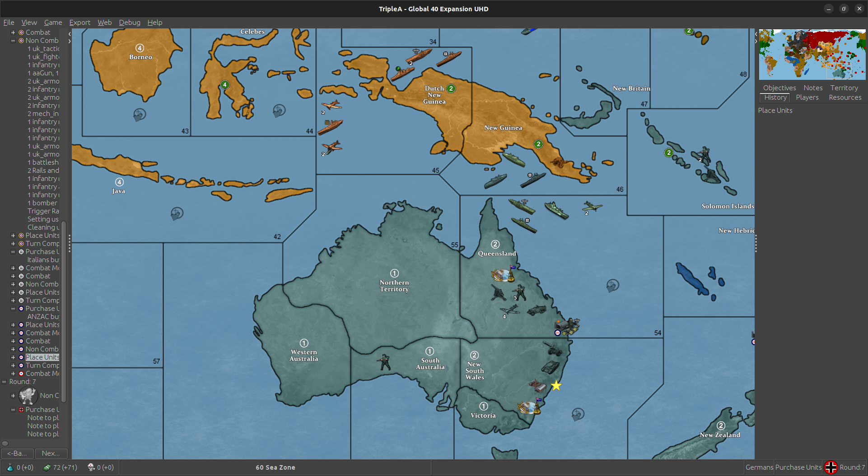
Task: Select the Japanese transport ship in sea zone 45
Action: click(330, 127)
